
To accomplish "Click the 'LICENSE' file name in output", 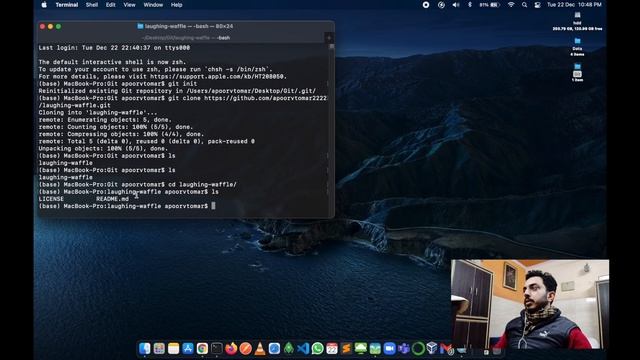I will [51, 199].
